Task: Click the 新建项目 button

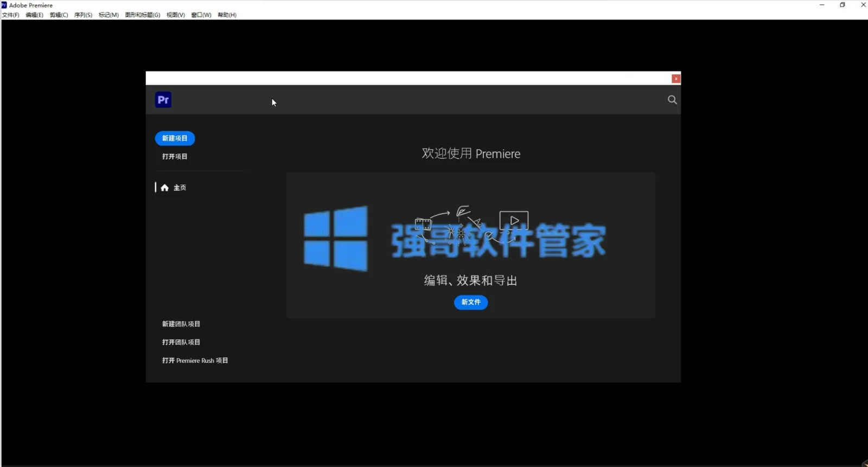Action: pyautogui.click(x=175, y=138)
